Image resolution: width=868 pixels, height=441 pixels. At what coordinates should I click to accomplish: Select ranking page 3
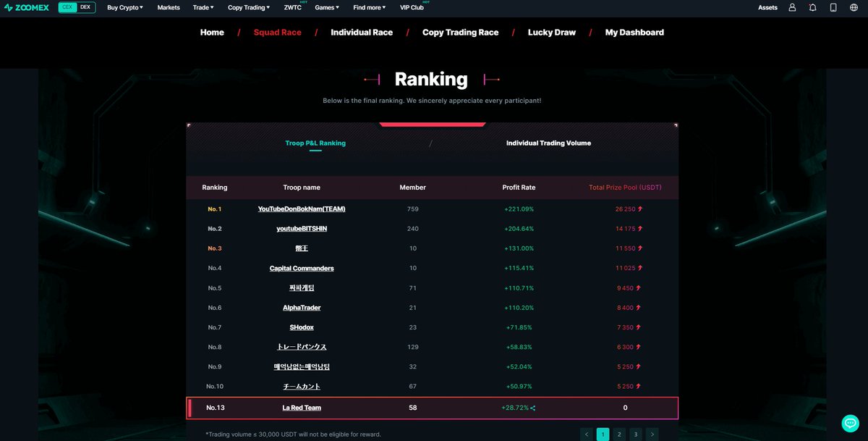(635, 434)
